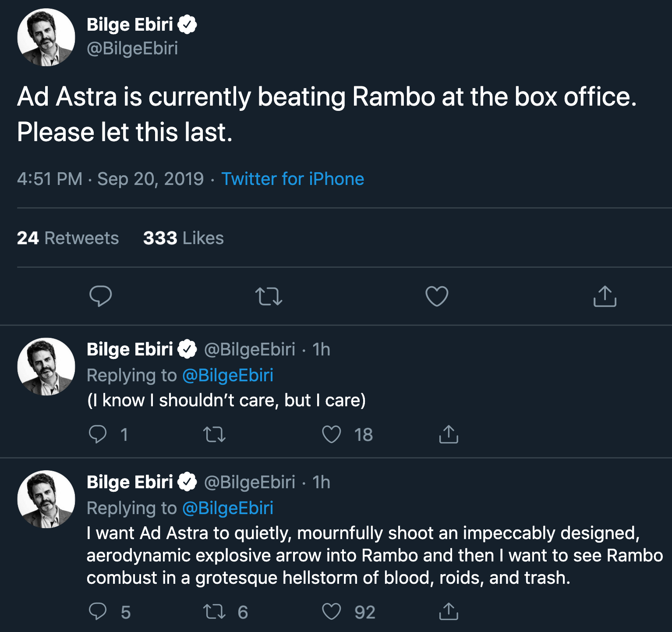Share the explosive arrow tweet
This screenshot has height=632, width=672.
[x=448, y=611]
